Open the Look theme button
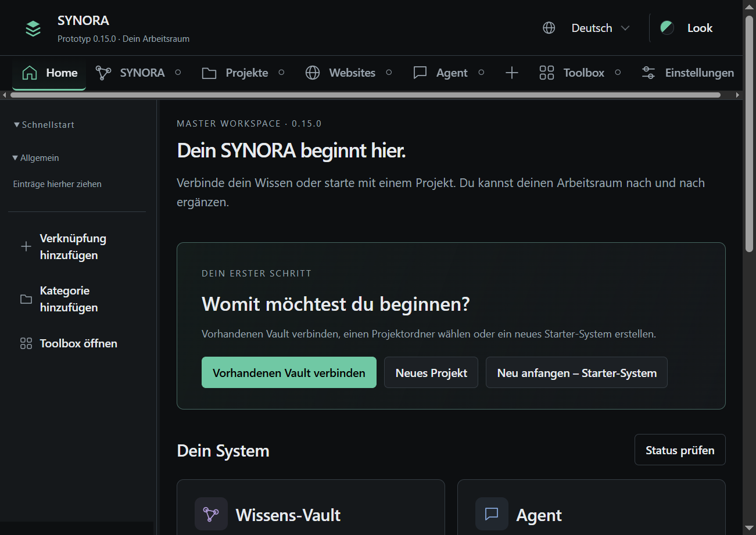This screenshot has height=535, width=756. click(x=687, y=28)
